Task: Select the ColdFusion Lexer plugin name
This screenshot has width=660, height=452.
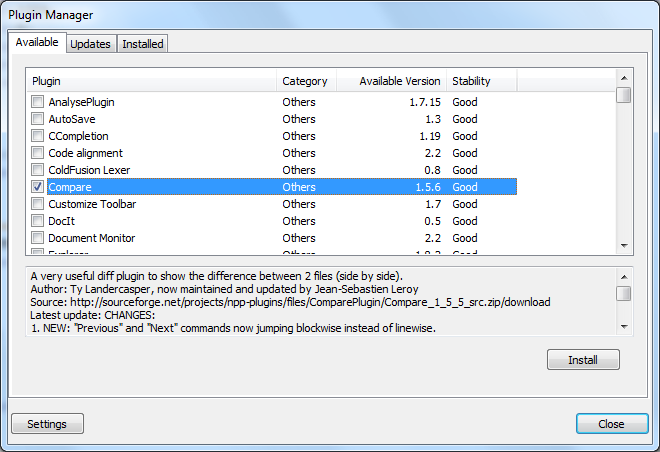Action: (89, 170)
